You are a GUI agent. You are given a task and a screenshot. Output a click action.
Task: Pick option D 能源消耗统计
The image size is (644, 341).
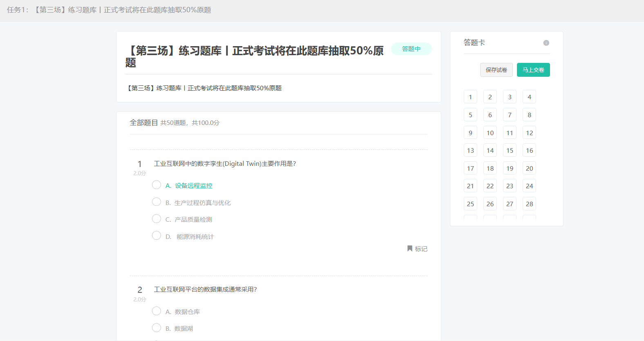(x=157, y=236)
